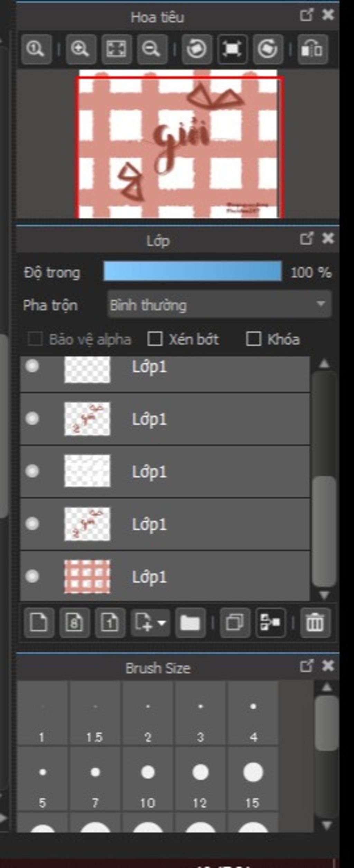The width and height of the screenshot is (354, 868).
Task: Choose brush size 15
Action: [253, 778]
